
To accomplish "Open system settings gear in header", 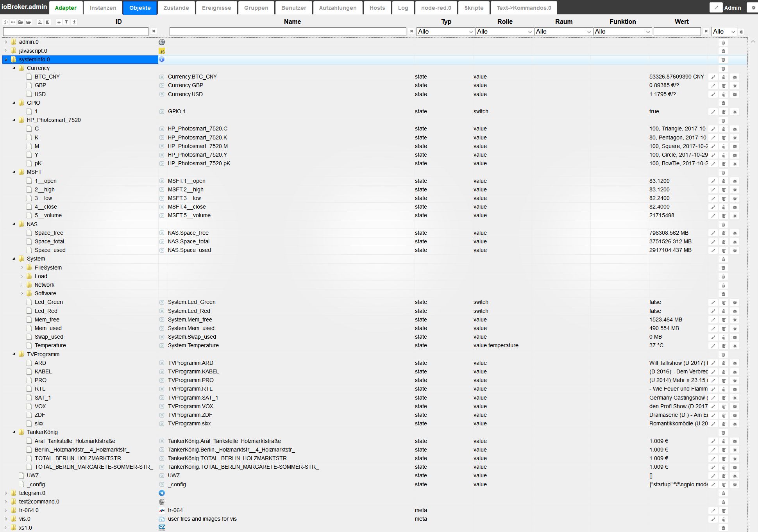I will tap(753, 8).
